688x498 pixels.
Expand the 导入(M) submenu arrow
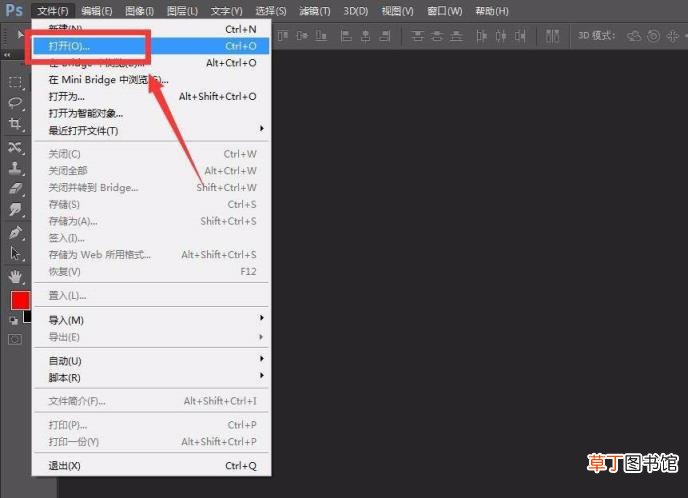[262, 318]
